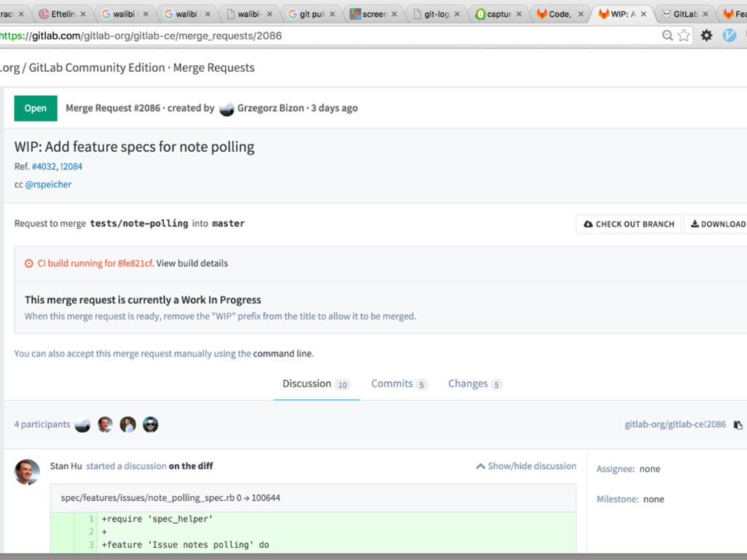Click source branch tests/note-polling

tap(139, 224)
